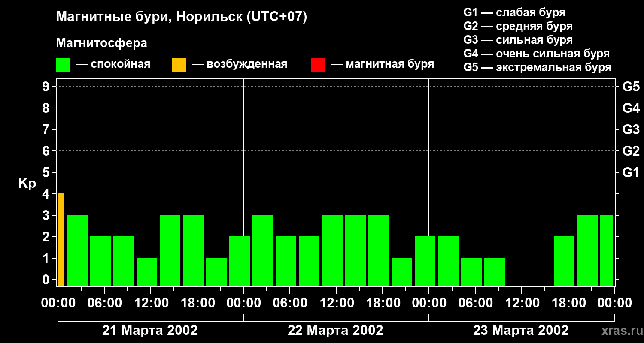Click the '23 Марта 2002' date label
The image size is (644, 343).
point(521,331)
